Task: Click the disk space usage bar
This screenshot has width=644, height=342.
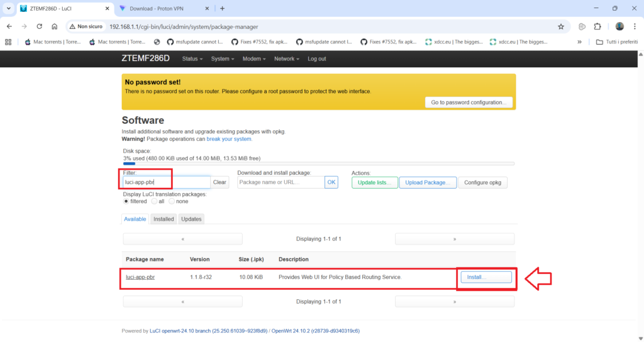Action: click(318, 163)
